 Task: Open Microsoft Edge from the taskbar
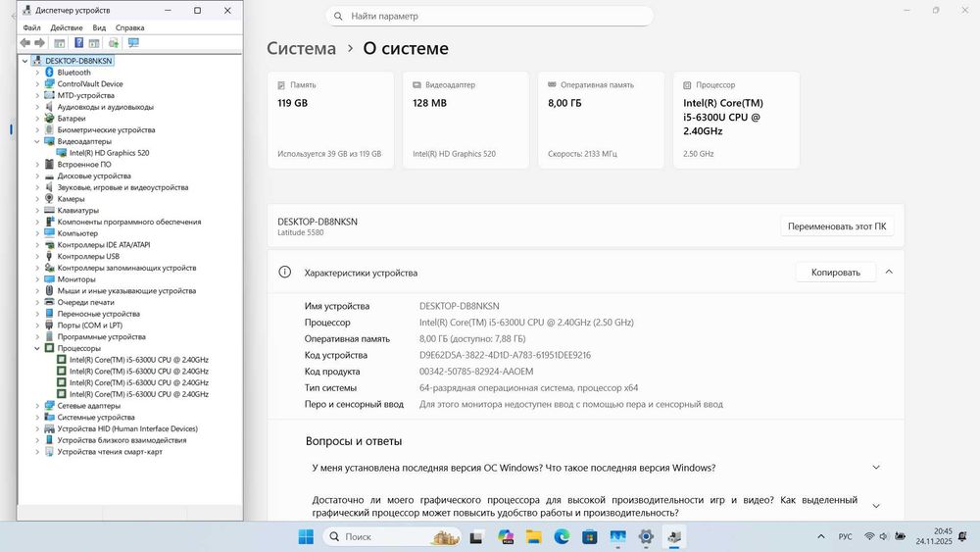562,536
